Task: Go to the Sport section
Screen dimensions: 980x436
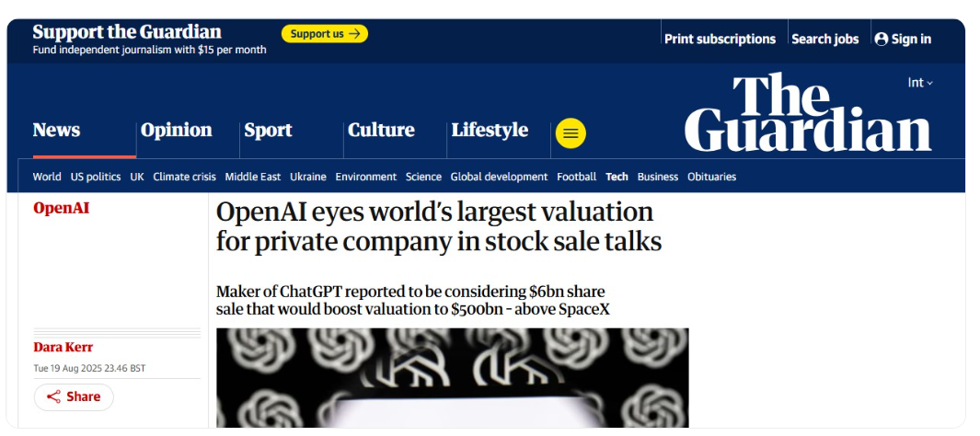Action: click(268, 131)
